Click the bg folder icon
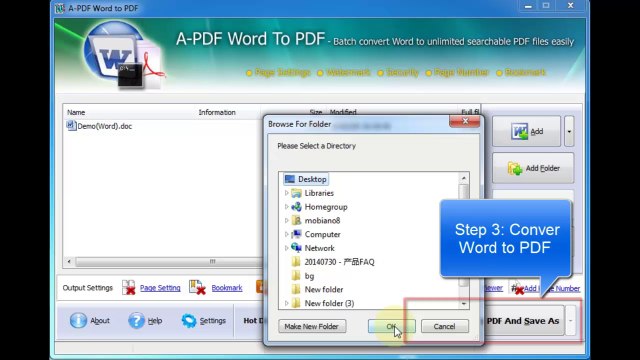Screen dimensions: 640x360 coord(296,276)
